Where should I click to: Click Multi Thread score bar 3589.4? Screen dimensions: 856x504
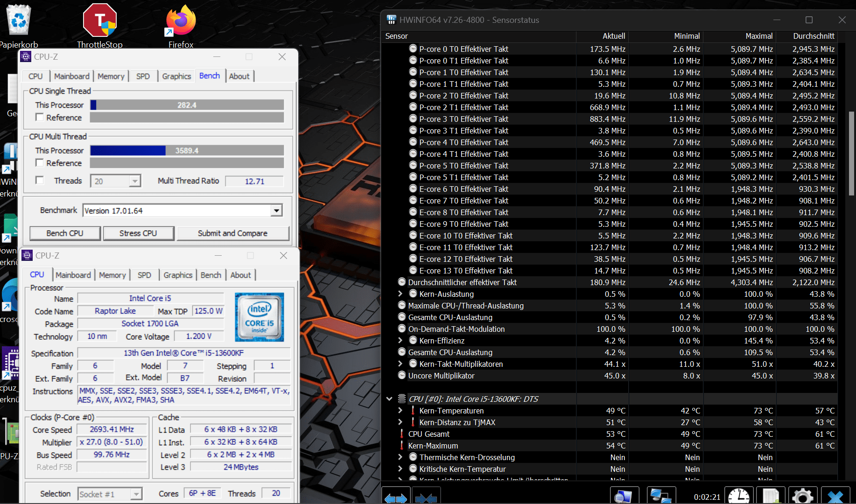click(187, 150)
